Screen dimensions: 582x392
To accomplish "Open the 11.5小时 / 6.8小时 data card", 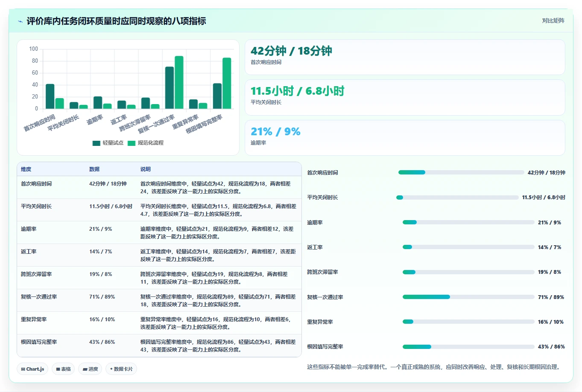I will 405,97.
